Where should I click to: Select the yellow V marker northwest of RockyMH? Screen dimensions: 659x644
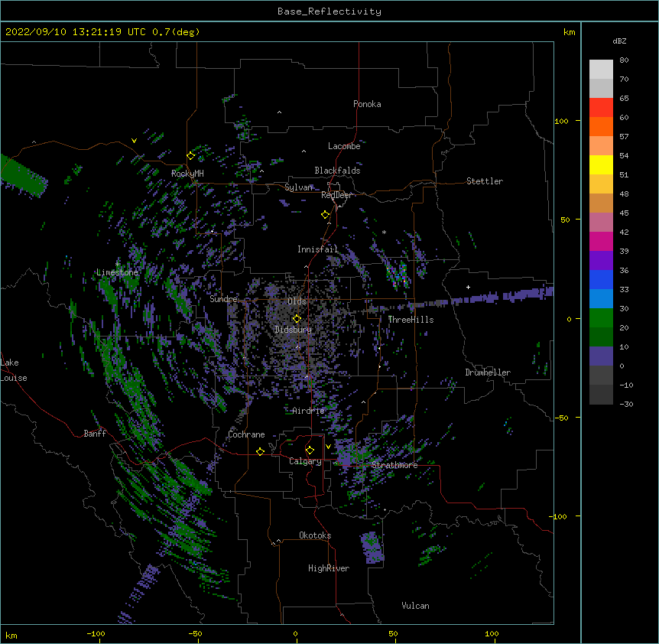click(134, 141)
